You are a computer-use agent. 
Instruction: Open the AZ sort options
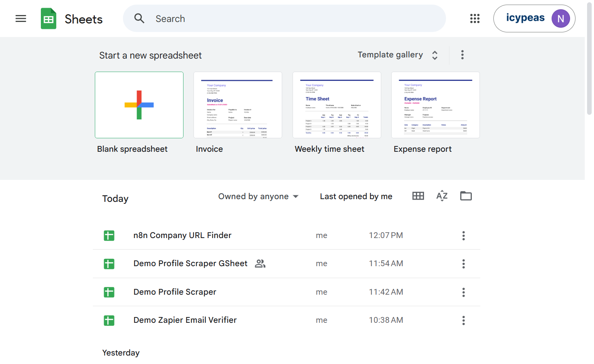(x=442, y=196)
